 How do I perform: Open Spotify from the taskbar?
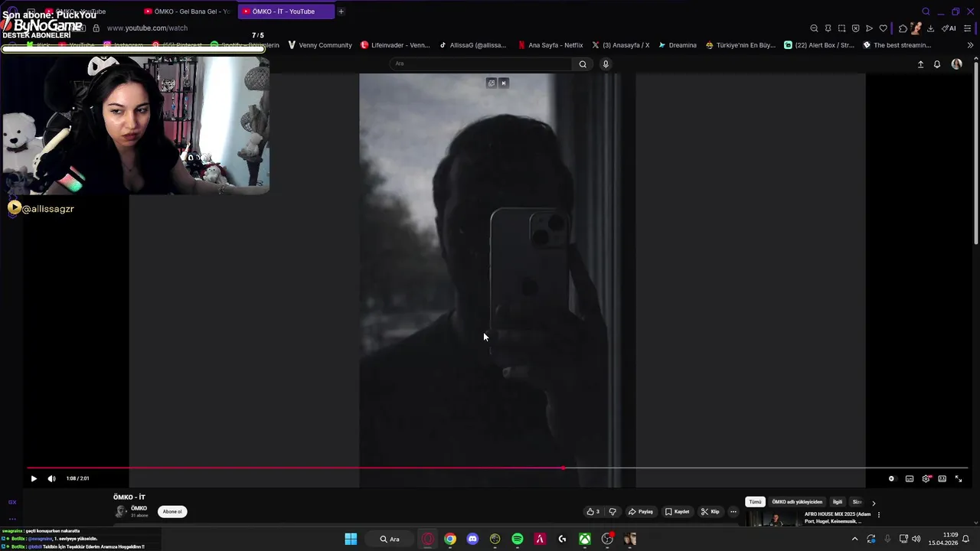pyautogui.click(x=518, y=539)
